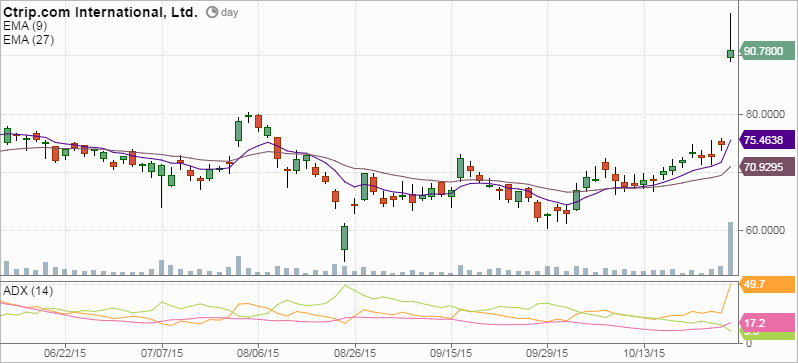798x363 pixels.
Task: Click the 09/29/15 date label
Action: [548, 352]
